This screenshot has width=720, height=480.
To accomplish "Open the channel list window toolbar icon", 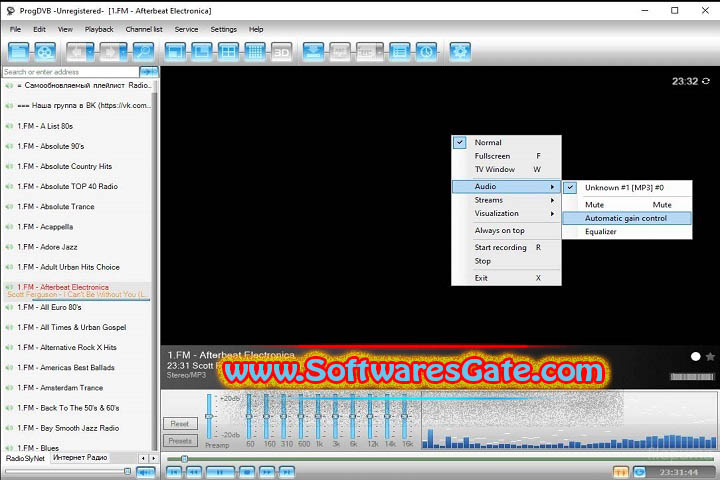I will tap(18, 52).
